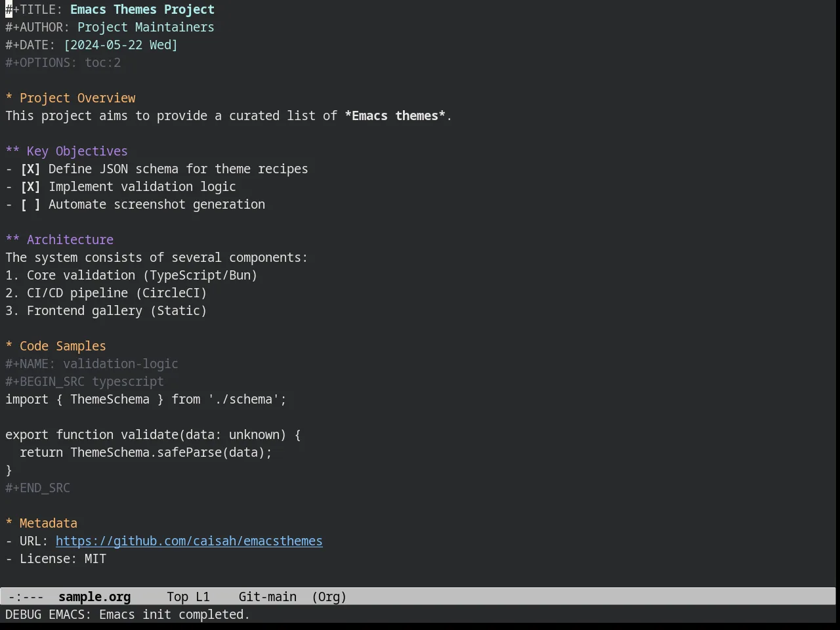
Task: Click 'Automate screenshot generation' item text
Action: (x=157, y=204)
